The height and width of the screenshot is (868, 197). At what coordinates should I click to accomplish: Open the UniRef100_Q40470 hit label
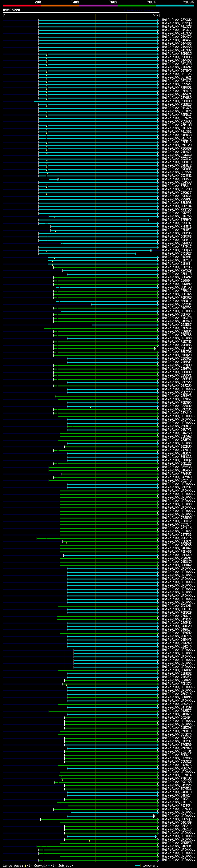pos(177,37)
